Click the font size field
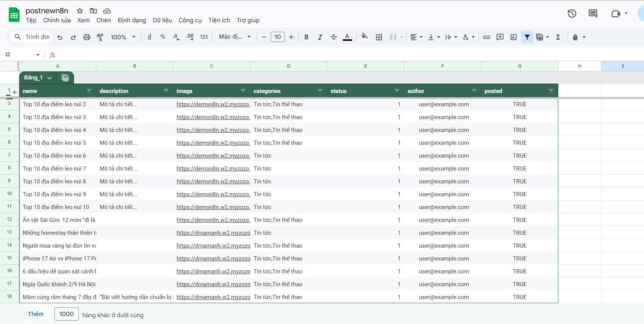Screen dimensions: 644x324 277,37
